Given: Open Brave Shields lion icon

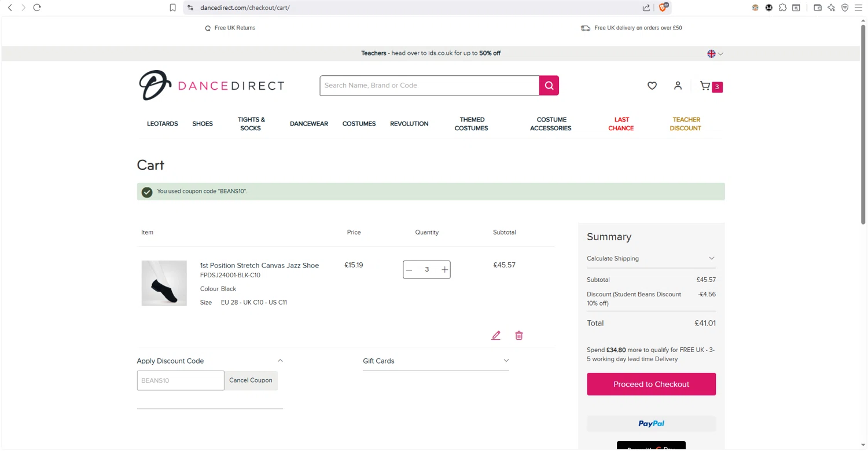Looking at the screenshot, I should 664,8.
